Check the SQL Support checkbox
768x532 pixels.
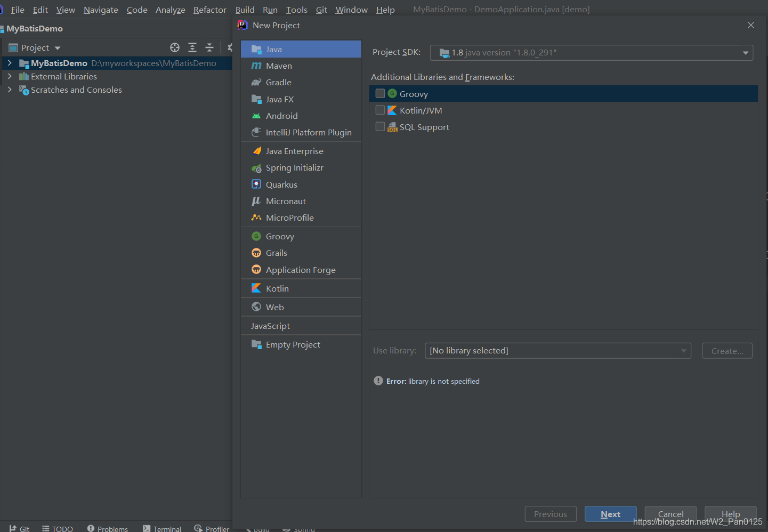tap(380, 126)
